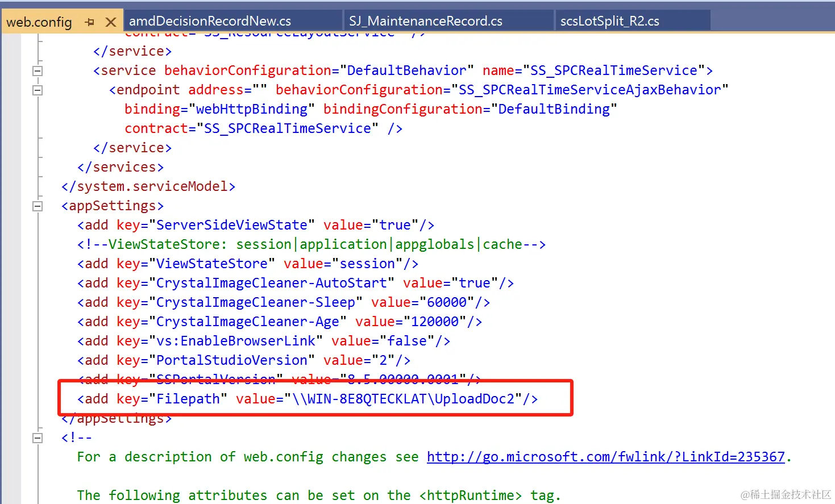Click the opening appSettings tag

tap(113, 206)
